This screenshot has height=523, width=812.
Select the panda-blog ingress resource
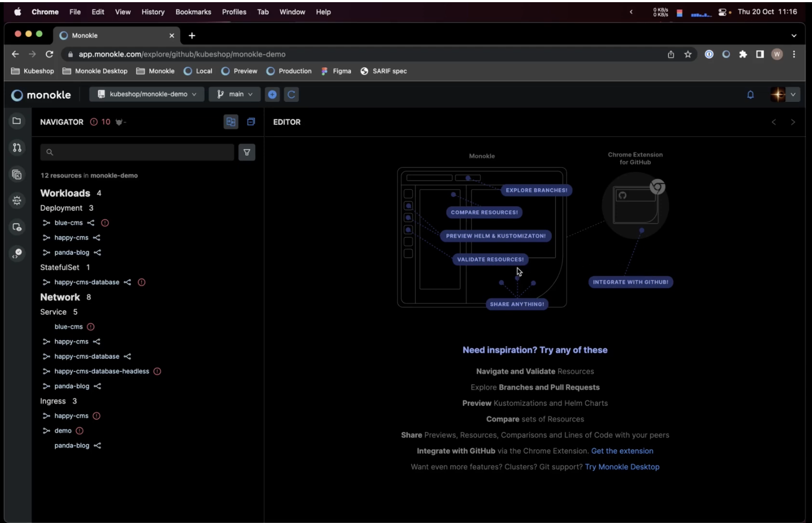[72, 446]
